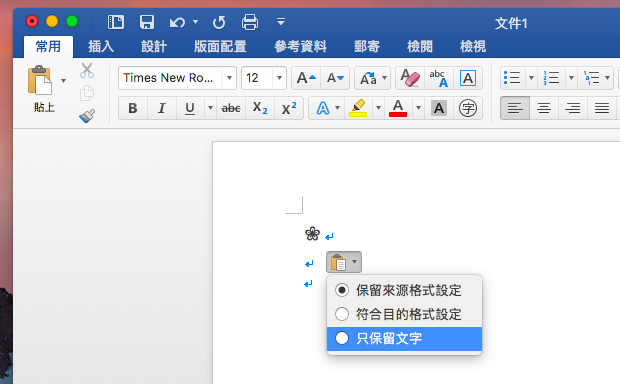Image resolution: width=620 pixels, height=384 pixels.
Task: Switch to the 郵寄 tab
Action: coord(367,47)
